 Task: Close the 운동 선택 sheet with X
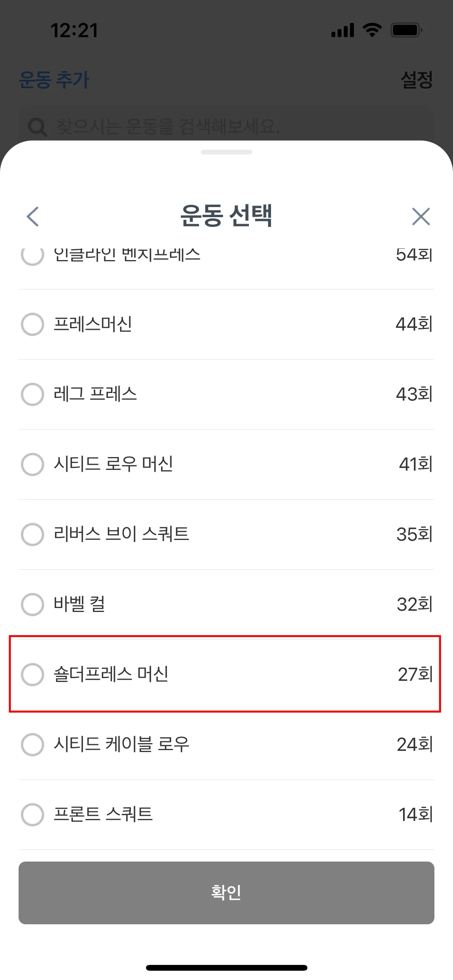coord(421,216)
